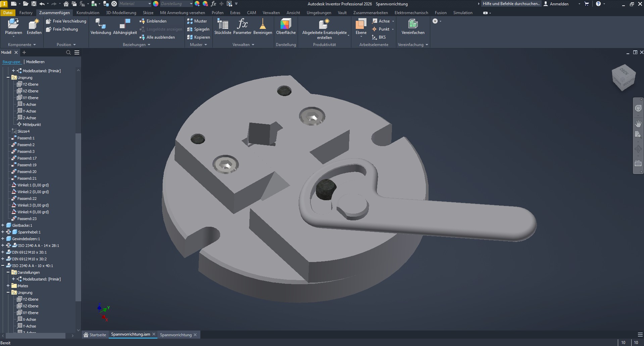Open the fx Parameter dialog
644x346 pixels.
point(242,24)
